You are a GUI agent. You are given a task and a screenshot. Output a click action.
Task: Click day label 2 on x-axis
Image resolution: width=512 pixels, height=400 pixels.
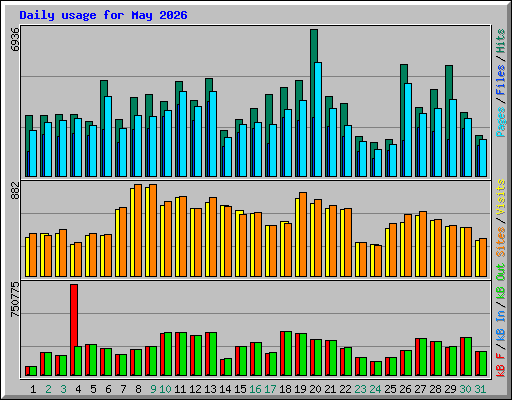[48, 389]
